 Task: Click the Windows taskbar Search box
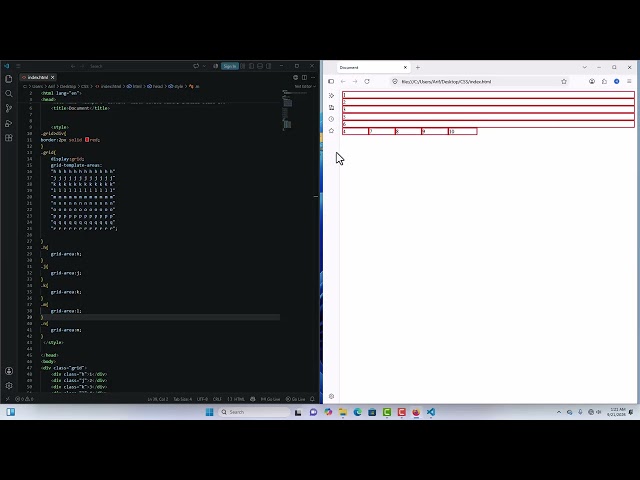[x=254, y=412]
